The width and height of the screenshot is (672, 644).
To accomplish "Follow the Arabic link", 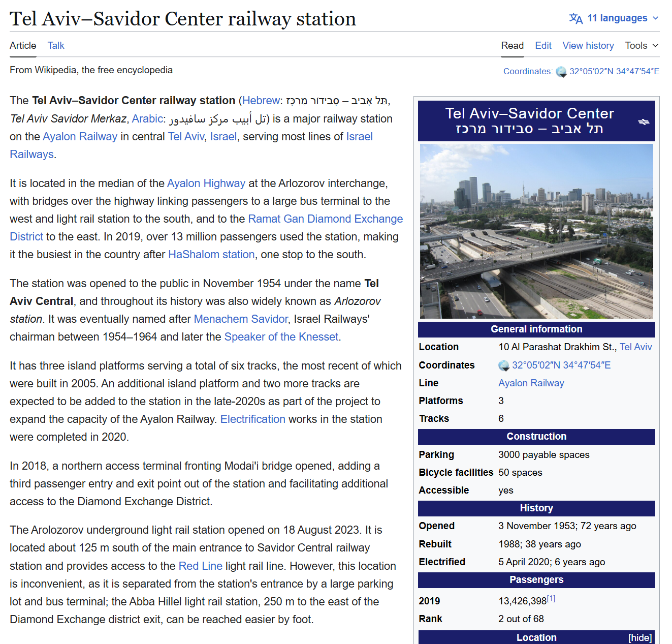I will pos(147,119).
